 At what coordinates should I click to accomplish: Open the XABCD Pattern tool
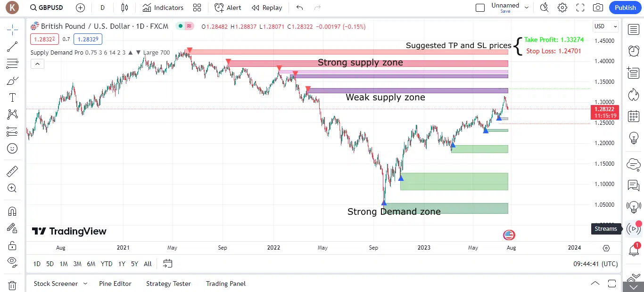(13, 114)
